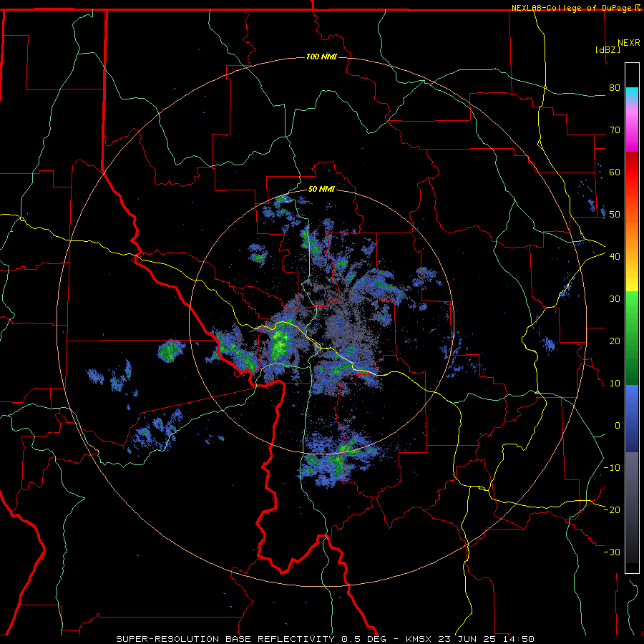Image resolution: width=644 pixels, height=644 pixels.
Task: Click the "SUPER-RESOLUTION BASE REFLECTIVITY" caption text
Action: click(x=225, y=639)
